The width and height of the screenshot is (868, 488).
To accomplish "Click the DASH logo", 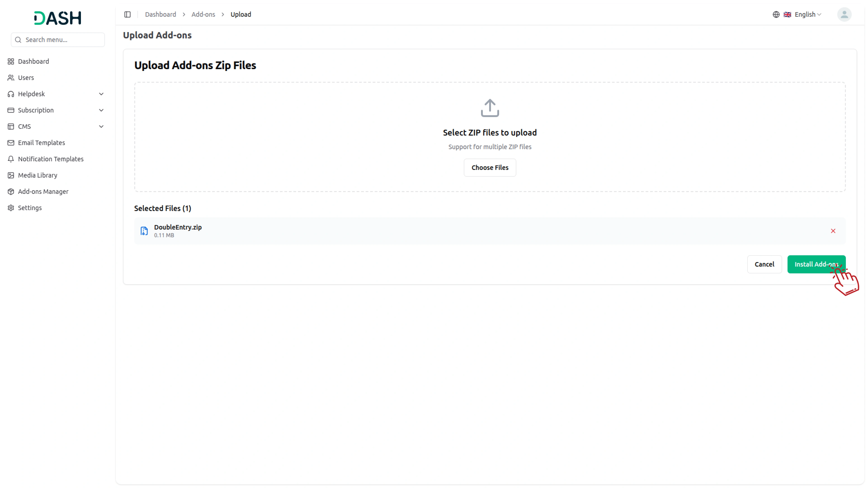I will pos(58,18).
